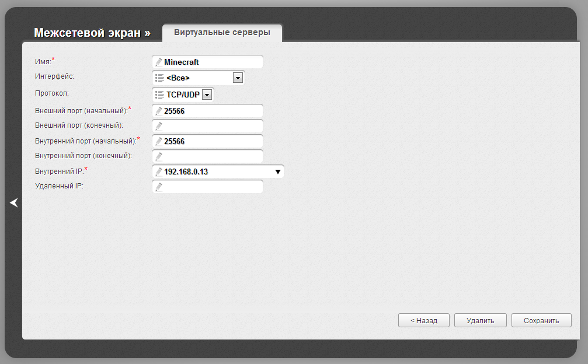Focus the Внешний порт (начальный) field with 25566
The height and width of the screenshot is (364, 588).
pyautogui.click(x=211, y=111)
